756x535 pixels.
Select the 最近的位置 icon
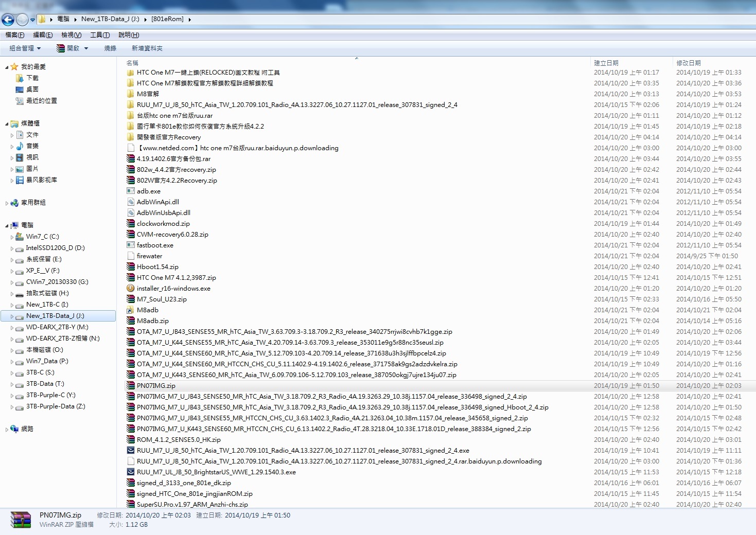pyautogui.click(x=20, y=101)
